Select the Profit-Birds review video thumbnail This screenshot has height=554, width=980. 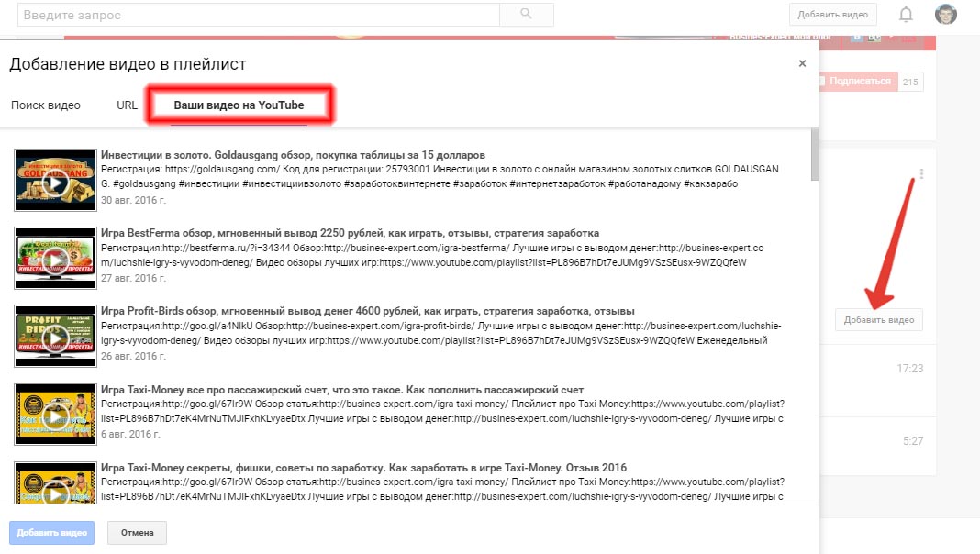(56, 336)
